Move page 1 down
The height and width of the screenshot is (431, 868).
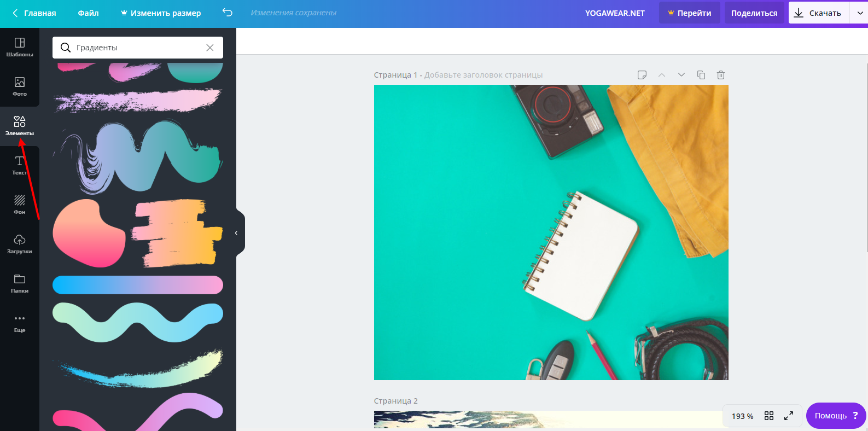[x=681, y=75]
